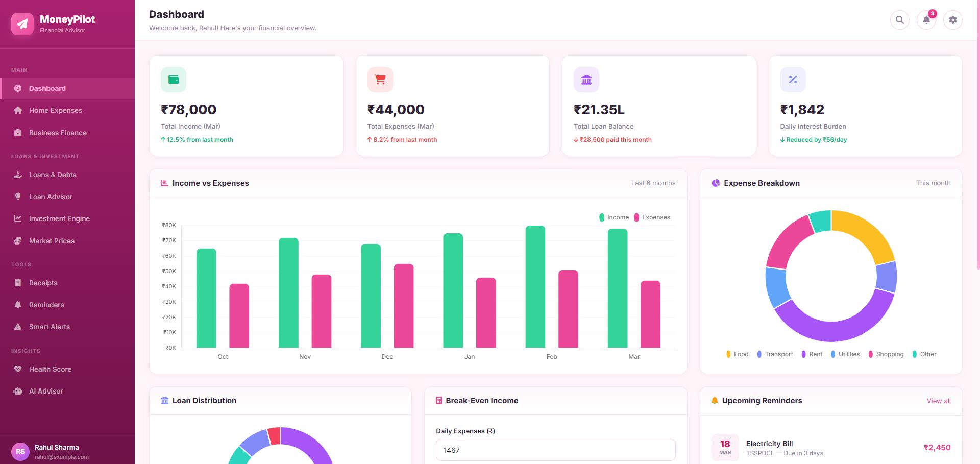Click the house icon for Home Expenses
Viewport: 980px width, 464px height.
coord(18,110)
